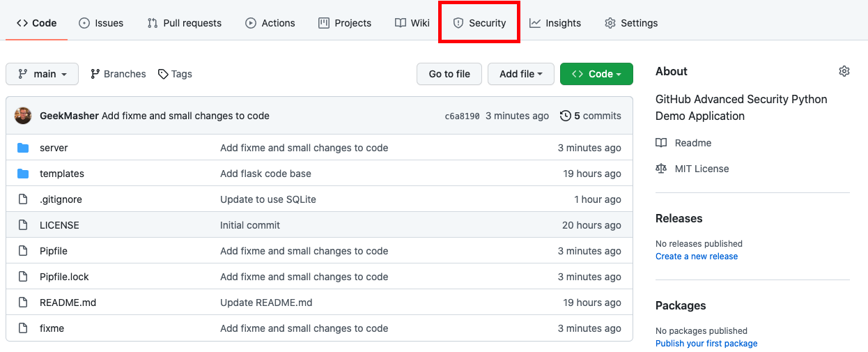Open the Pipfile file link
The width and height of the screenshot is (868, 352).
point(54,251)
